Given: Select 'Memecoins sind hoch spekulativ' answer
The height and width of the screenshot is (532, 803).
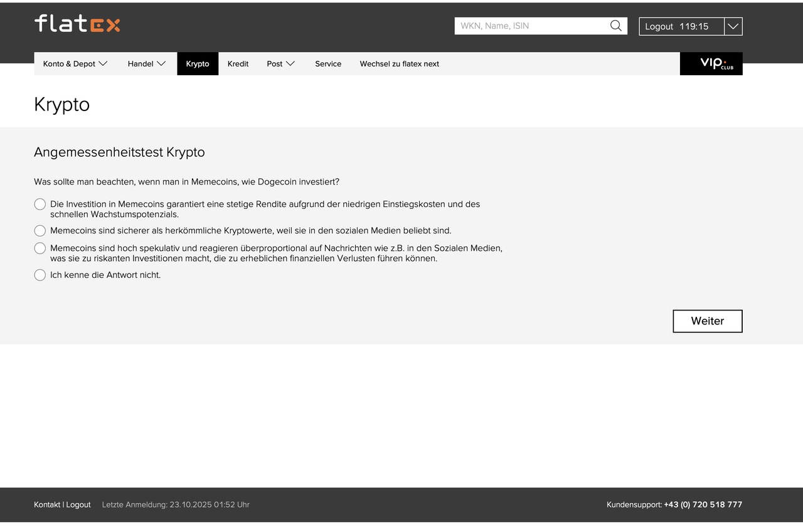Looking at the screenshot, I should coord(40,248).
